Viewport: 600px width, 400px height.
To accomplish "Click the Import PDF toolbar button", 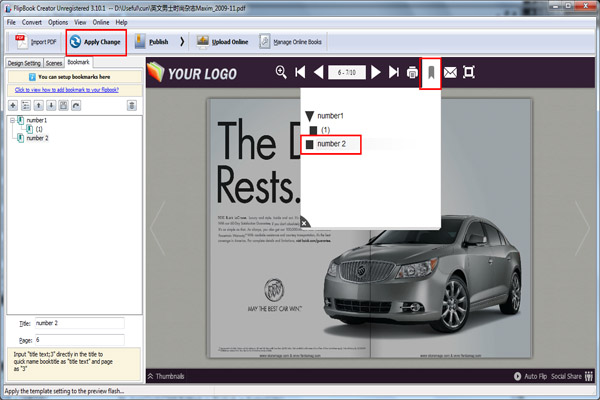I will point(35,42).
